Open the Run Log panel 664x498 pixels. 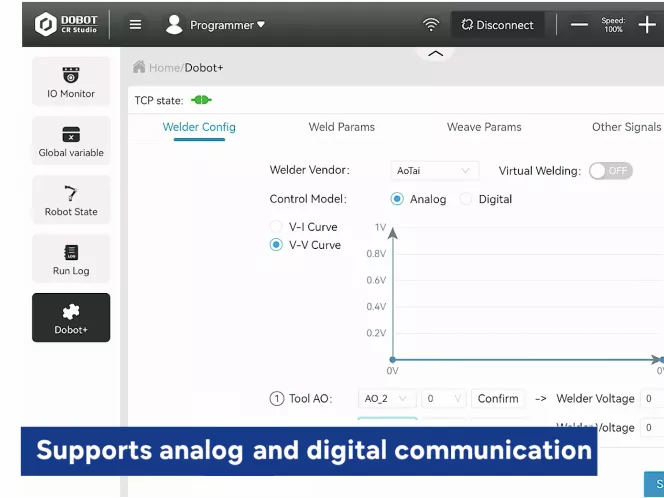tap(71, 259)
